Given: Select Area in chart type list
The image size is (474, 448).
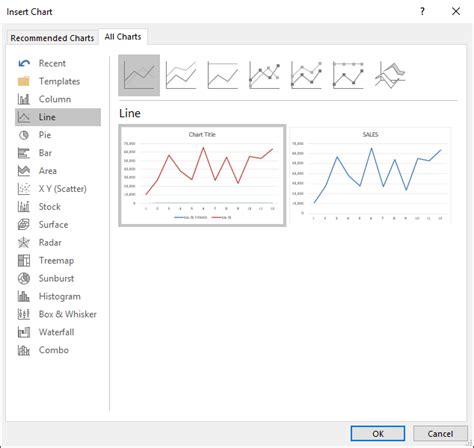Looking at the screenshot, I should pos(58,171).
